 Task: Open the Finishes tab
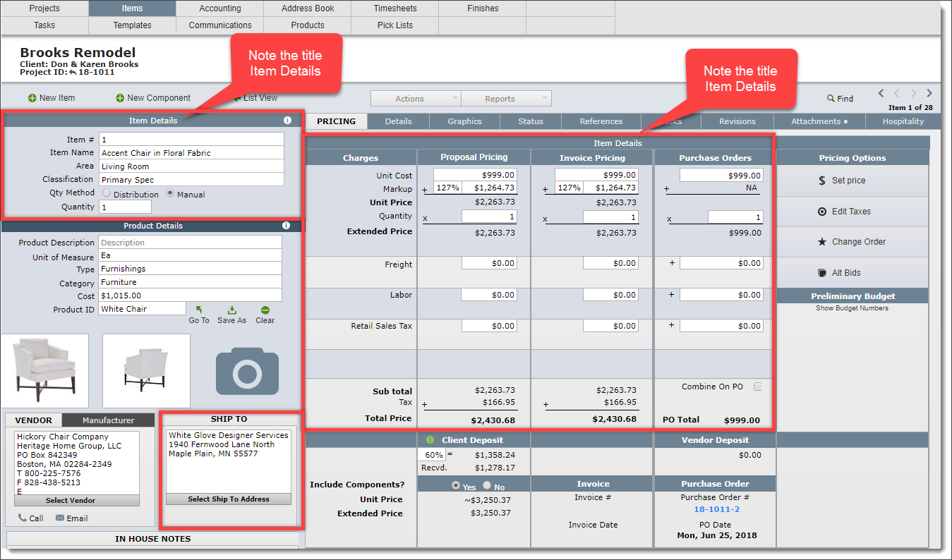(x=483, y=8)
